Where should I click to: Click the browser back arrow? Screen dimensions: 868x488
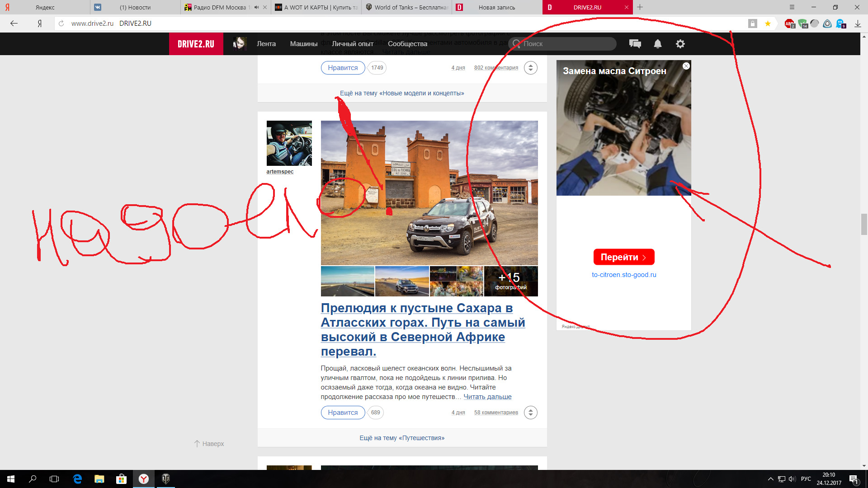click(14, 23)
